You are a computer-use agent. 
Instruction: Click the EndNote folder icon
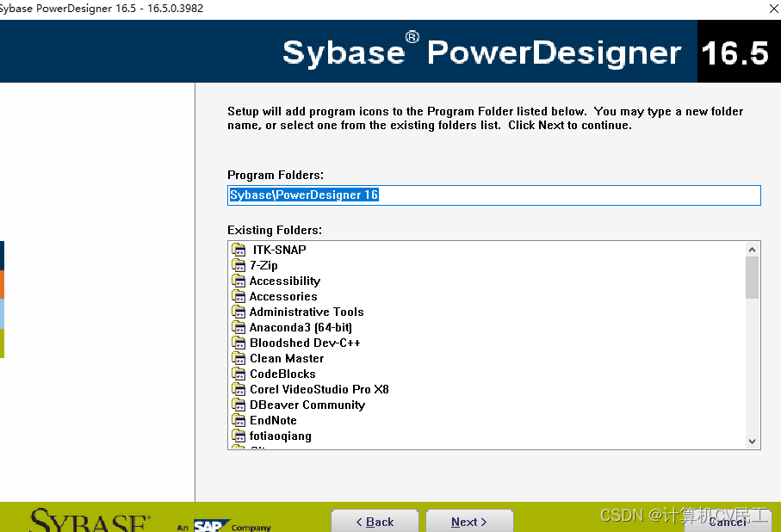coord(239,419)
